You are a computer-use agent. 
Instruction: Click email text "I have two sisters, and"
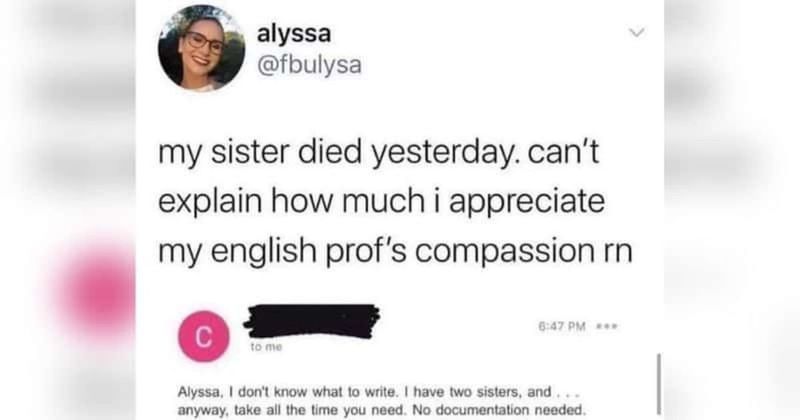479,392
